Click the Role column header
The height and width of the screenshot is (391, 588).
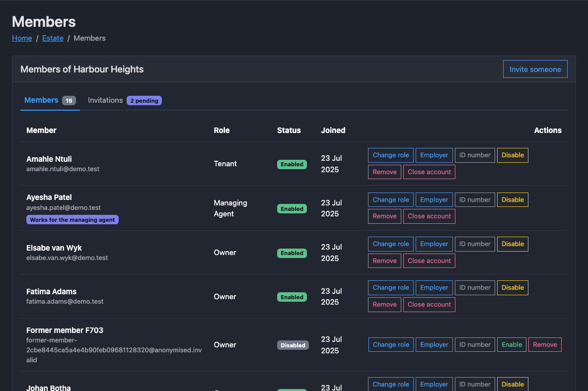[x=221, y=130]
